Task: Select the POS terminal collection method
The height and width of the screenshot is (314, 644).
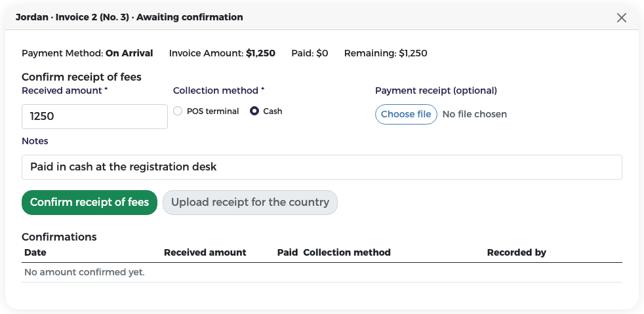Action: coord(178,111)
